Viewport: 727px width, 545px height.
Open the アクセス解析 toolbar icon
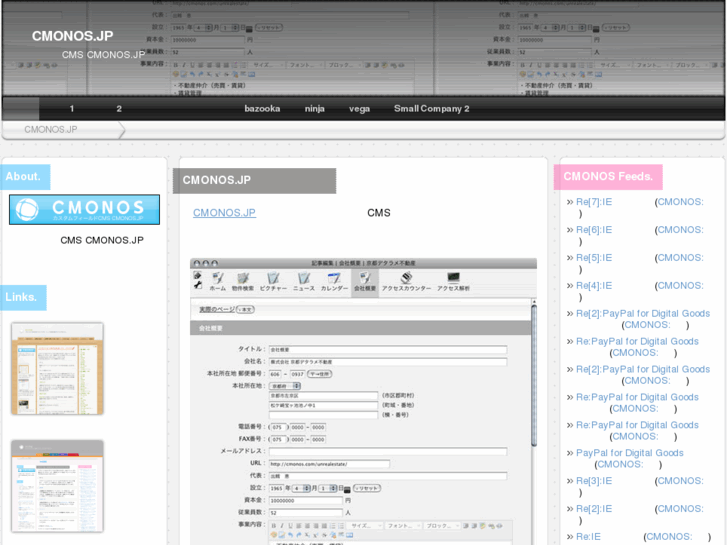pos(453,281)
